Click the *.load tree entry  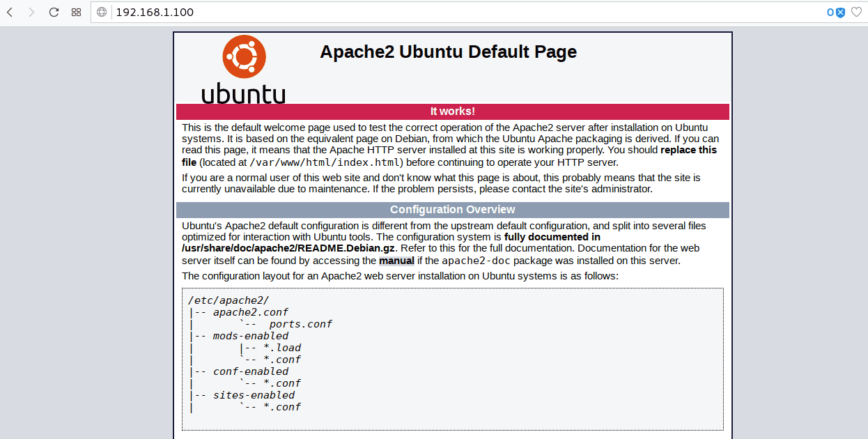tap(282, 348)
